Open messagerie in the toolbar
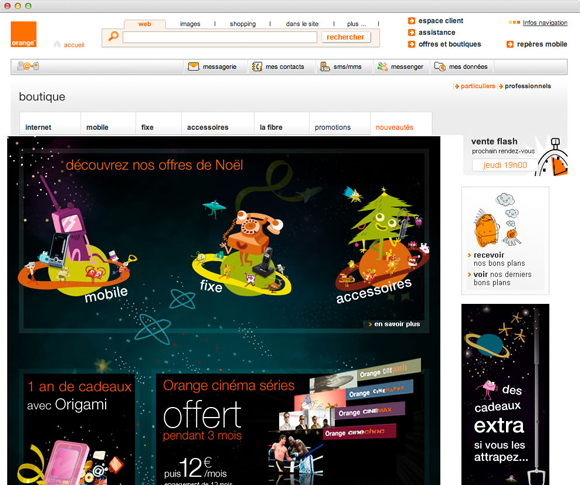Image resolution: width=580 pixels, height=485 pixels. point(220,67)
